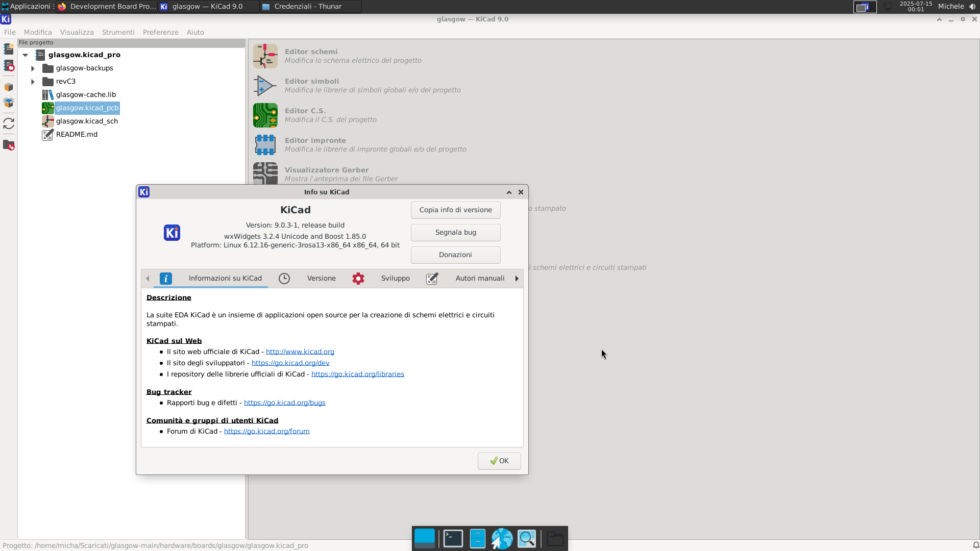Click the new project icon in left toolbar
Screen dimensions: 980x551
click(x=9, y=49)
